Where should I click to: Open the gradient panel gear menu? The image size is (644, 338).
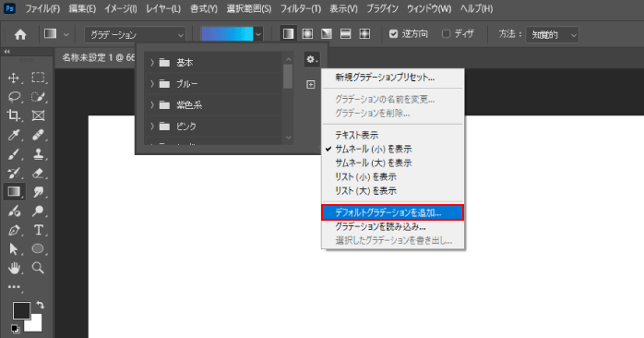tap(311, 60)
